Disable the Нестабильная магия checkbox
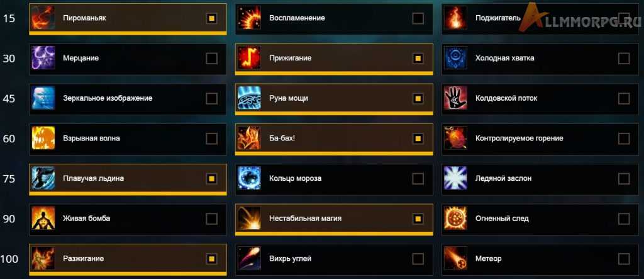 tap(418, 219)
